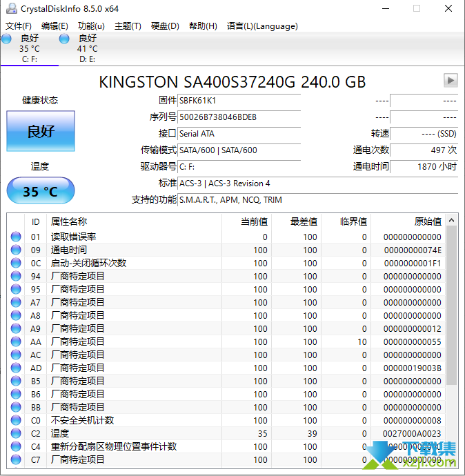
Task: Open the 文件(F) menu
Action: (x=19, y=26)
